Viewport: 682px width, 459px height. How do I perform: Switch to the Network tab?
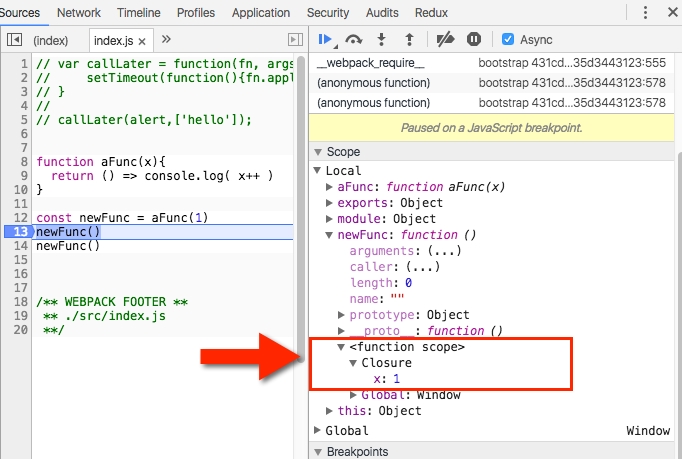tap(78, 12)
